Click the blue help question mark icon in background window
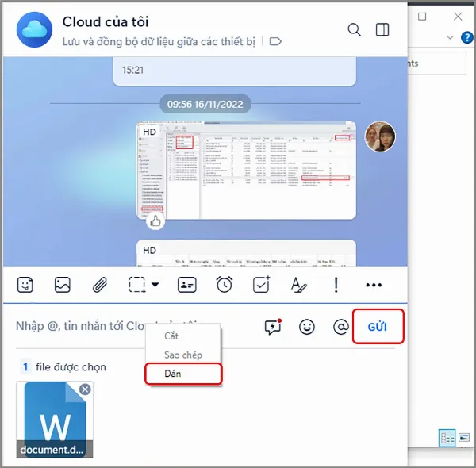This screenshot has height=468, width=476. point(466,37)
